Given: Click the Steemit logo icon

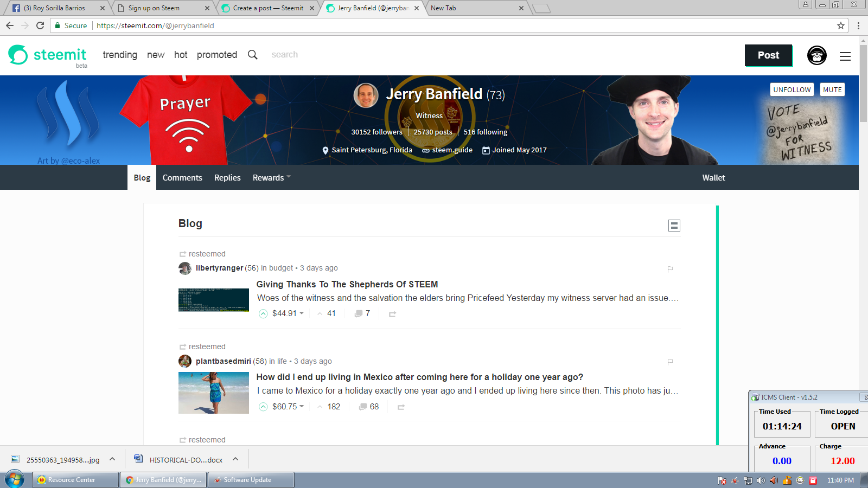Looking at the screenshot, I should coord(18,55).
